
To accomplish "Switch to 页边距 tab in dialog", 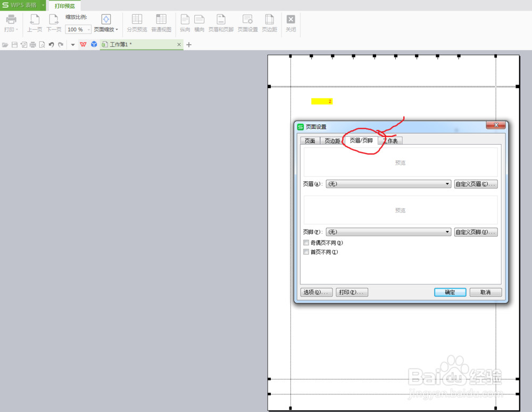I will [332, 141].
